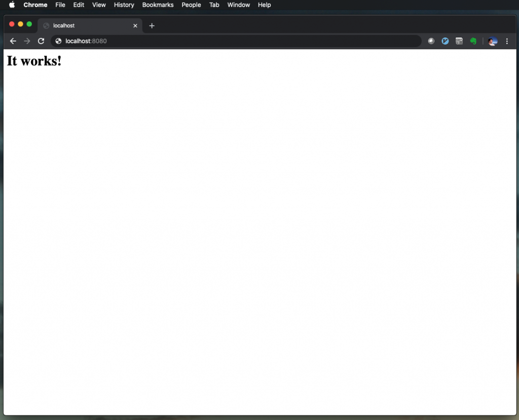Reload the localhost page
The image size is (519, 420).
pyautogui.click(x=41, y=41)
